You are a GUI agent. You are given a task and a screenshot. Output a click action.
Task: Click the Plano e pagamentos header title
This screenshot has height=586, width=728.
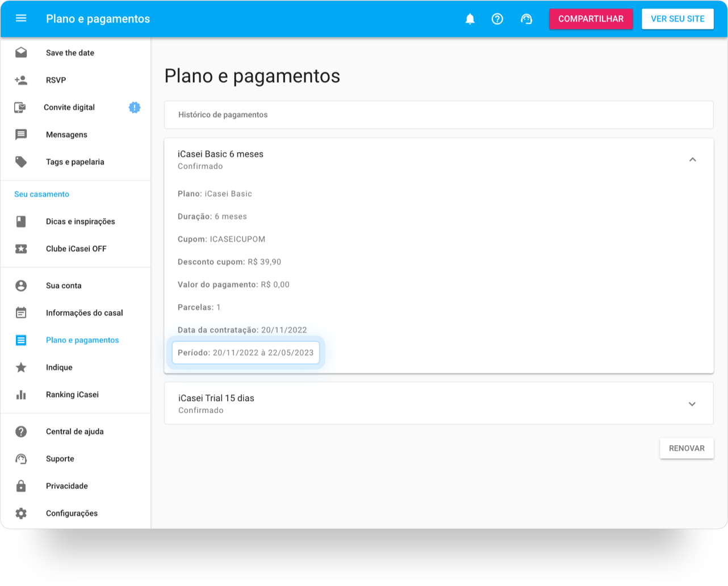(98, 19)
